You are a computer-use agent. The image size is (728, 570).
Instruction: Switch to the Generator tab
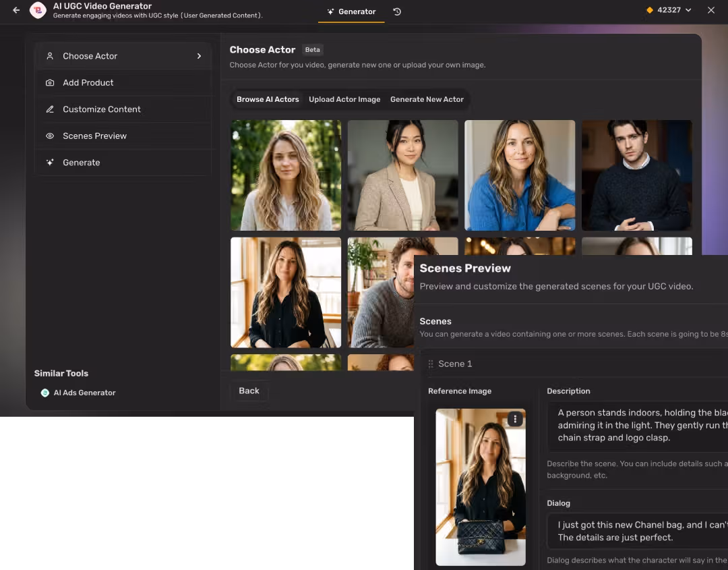coord(351,11)
